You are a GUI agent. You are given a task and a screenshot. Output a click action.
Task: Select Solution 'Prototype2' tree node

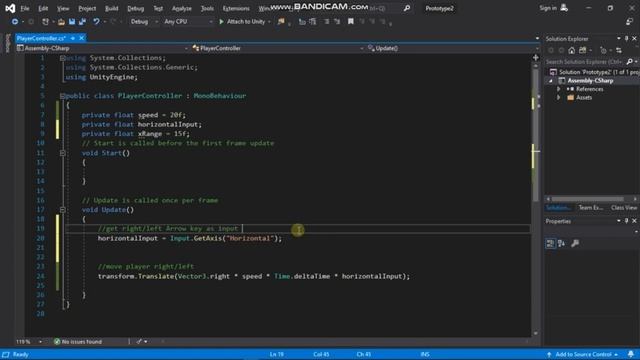coord(595,72)
